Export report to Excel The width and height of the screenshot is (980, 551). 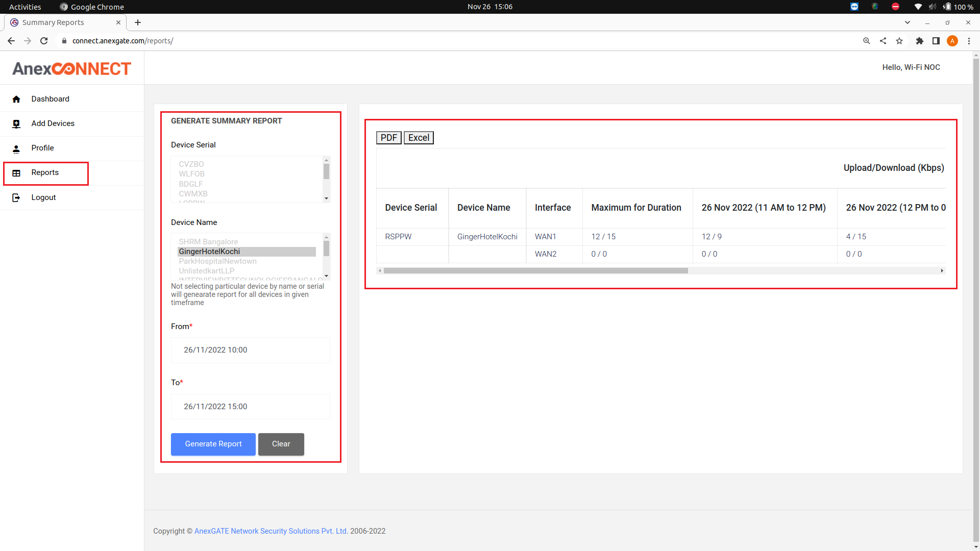419,138
